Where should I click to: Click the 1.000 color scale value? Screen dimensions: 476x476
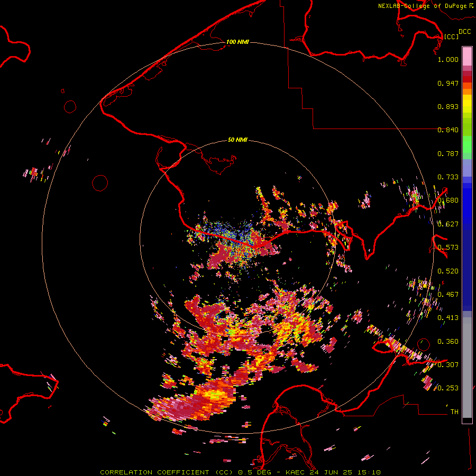point(448,59)
